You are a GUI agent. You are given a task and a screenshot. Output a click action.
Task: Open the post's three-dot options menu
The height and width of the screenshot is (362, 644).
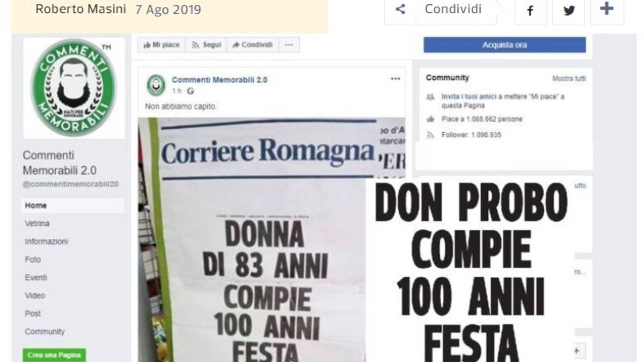click(x=396, y=79)
